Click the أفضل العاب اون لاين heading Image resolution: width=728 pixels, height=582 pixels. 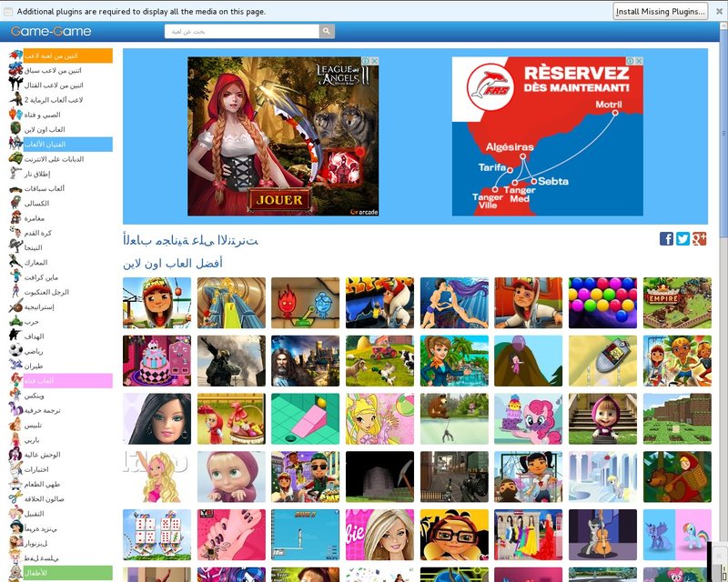tap(173, 263)
